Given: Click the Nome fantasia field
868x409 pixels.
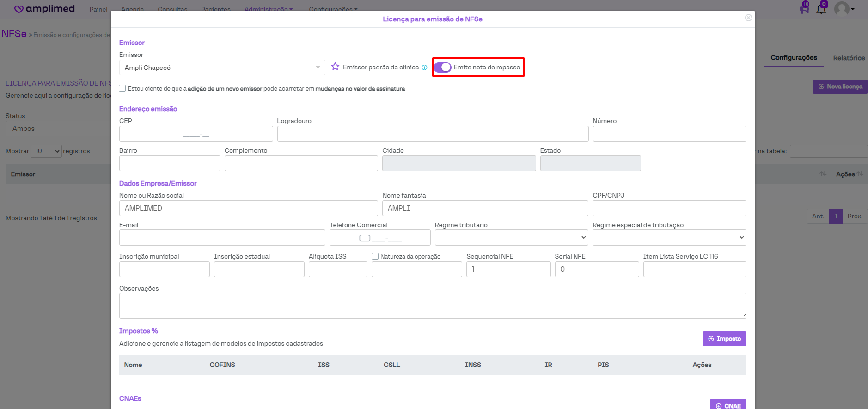Looking at the screenshot, I should pyautogui.click(x=484, y=208).
